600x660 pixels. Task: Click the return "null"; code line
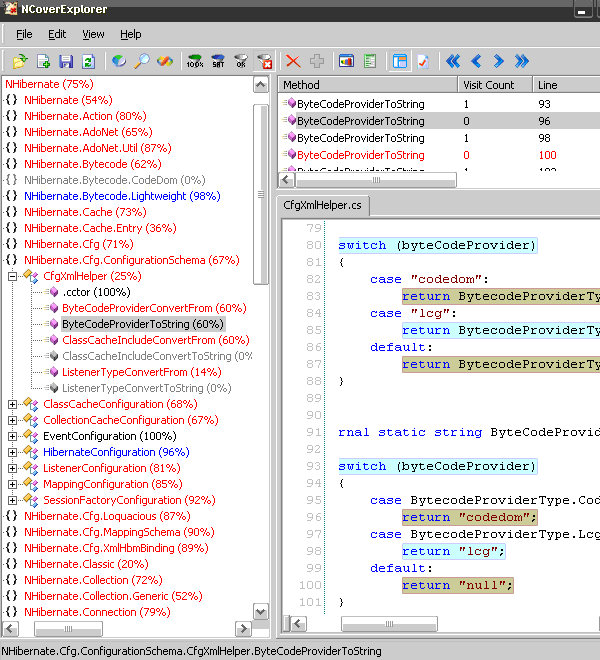(458, 585)
